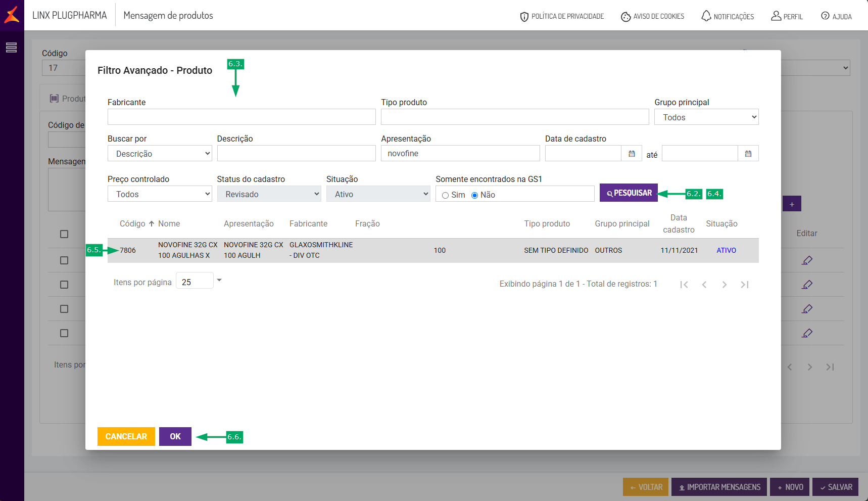Click the Descrição input field
This screenshot has width=868, height=501.
pyautogui.click(x=297, y=153)
